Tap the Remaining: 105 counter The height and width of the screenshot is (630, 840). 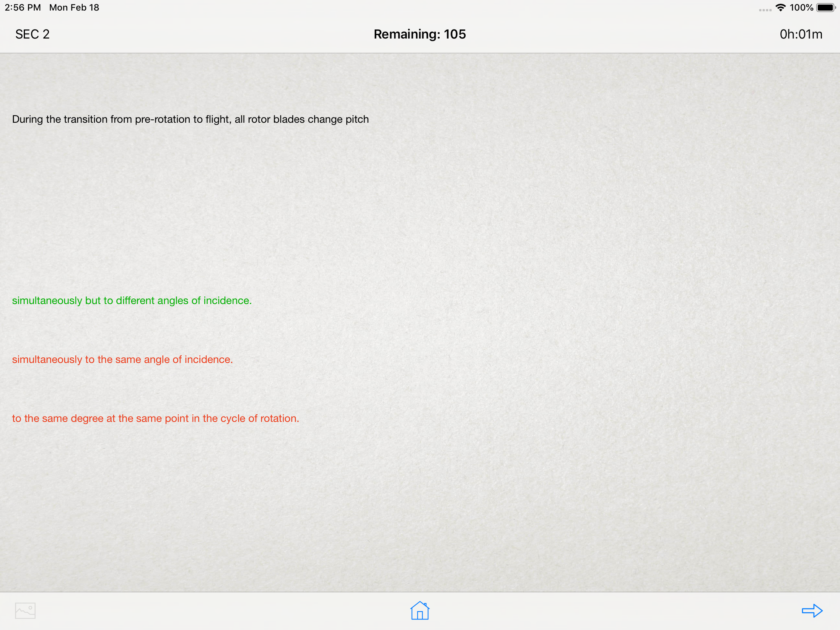coord(420,34)
